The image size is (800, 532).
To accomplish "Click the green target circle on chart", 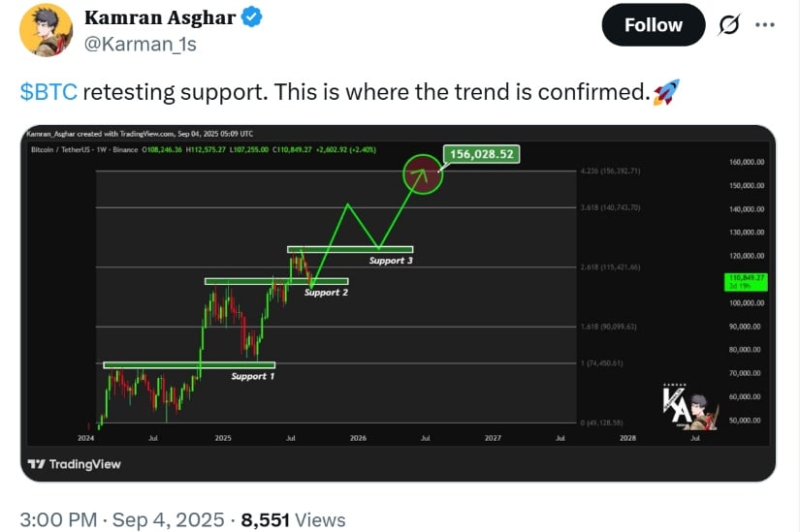I will pyautogui.click(x=423, y=174).
